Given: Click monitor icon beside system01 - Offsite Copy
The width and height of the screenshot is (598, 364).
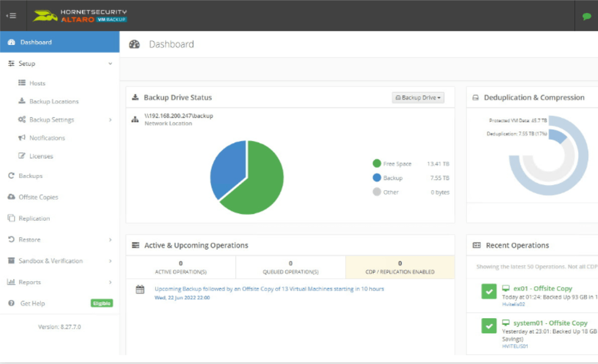Looking at the screenshot, I should tap(506, 323).
